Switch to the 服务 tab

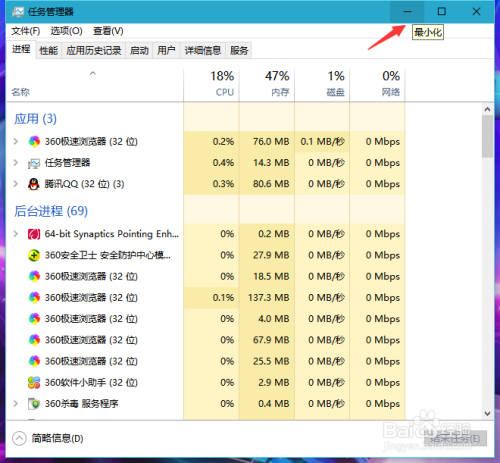coord(239,51)
